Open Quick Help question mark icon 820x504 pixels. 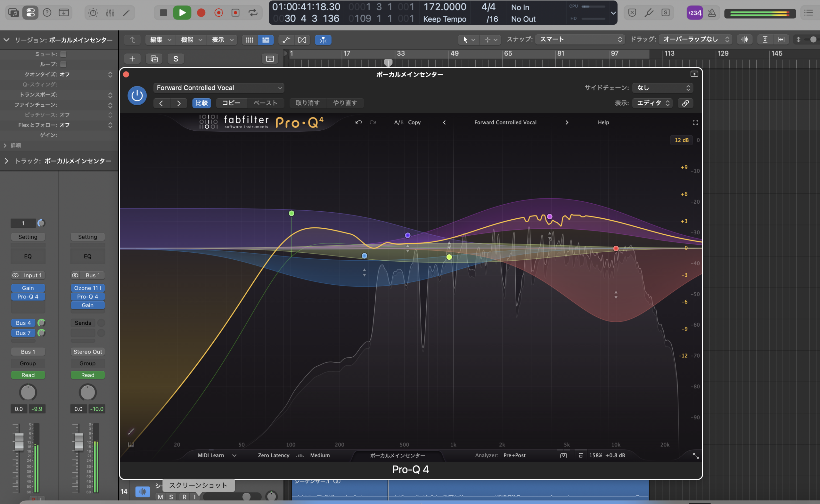[x=47, y=13]
